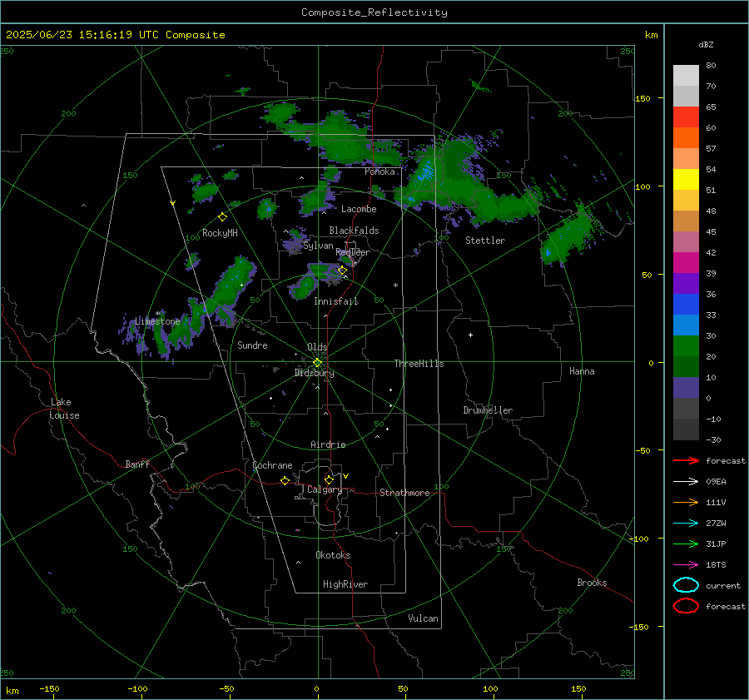Click the 65 dBZ red color swatch
The image size is (749, 700).
(x=686, y=117)
